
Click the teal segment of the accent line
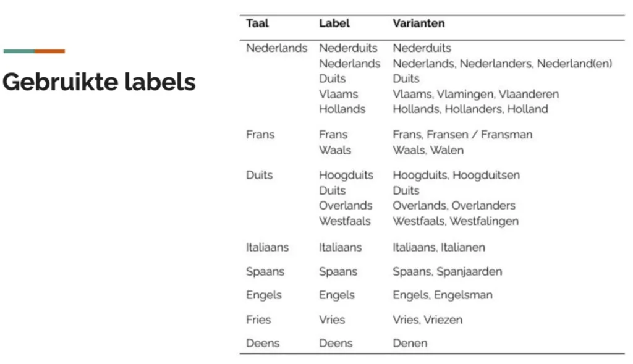pos(19,51)
